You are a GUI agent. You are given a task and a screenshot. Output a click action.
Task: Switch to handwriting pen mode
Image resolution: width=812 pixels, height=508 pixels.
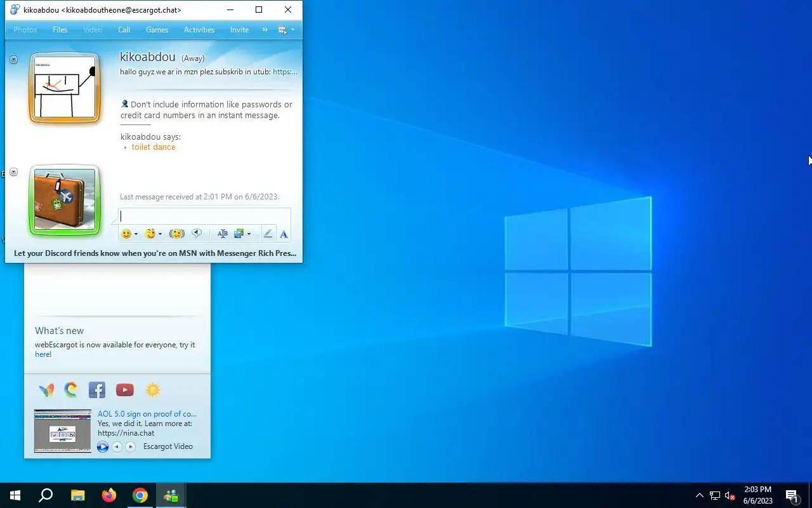[268, 234]
